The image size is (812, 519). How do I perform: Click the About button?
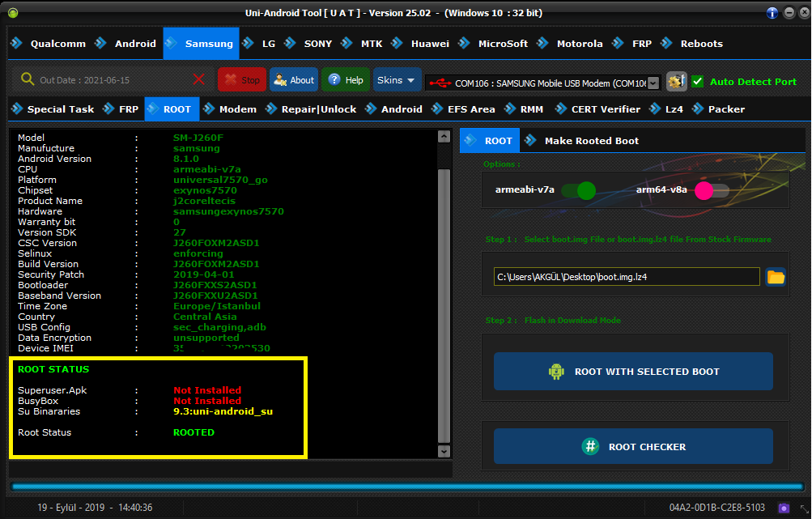coord(294,80)
